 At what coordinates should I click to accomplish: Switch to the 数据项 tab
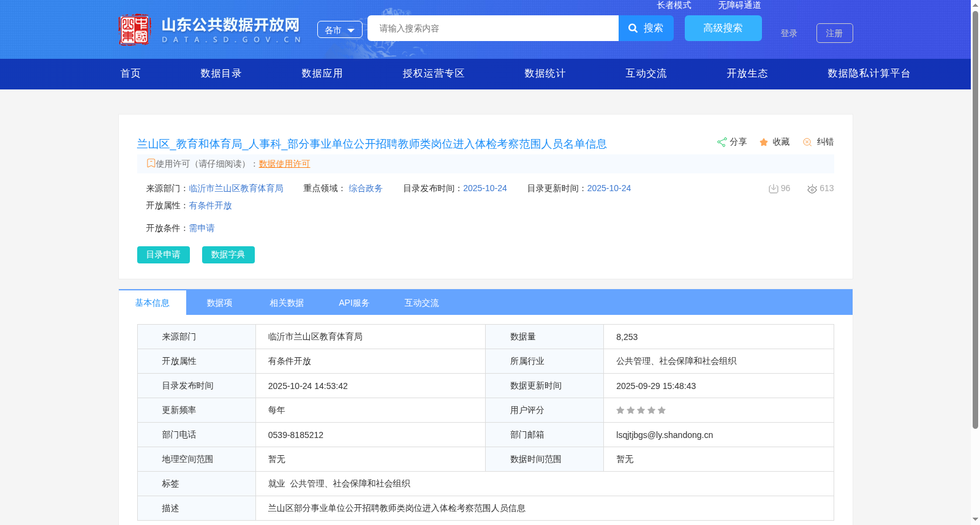tap(220, 303)
